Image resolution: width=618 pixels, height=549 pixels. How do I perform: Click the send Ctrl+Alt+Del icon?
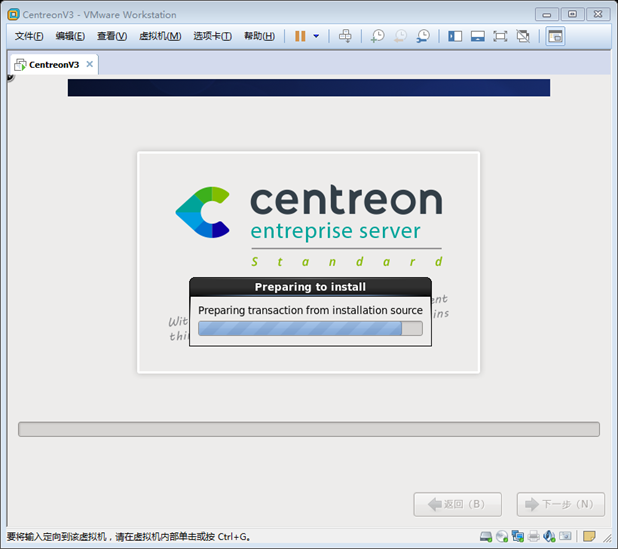(x=345, y=36)
